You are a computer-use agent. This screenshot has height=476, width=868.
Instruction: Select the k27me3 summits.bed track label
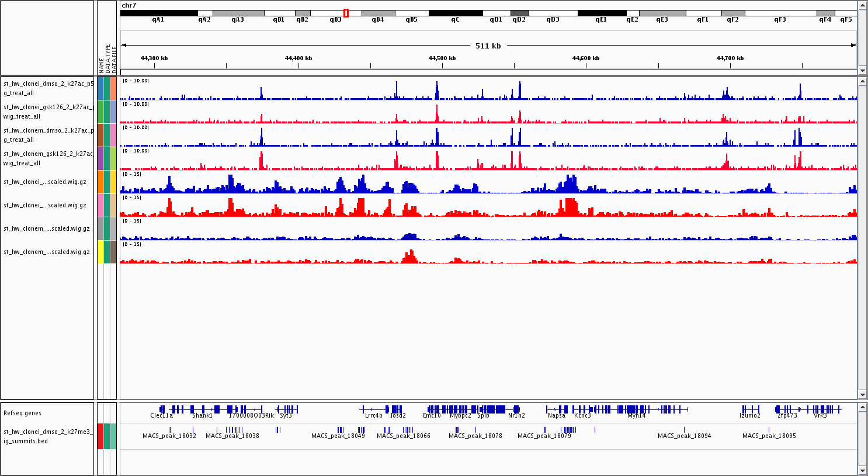(x=48, y=436)
